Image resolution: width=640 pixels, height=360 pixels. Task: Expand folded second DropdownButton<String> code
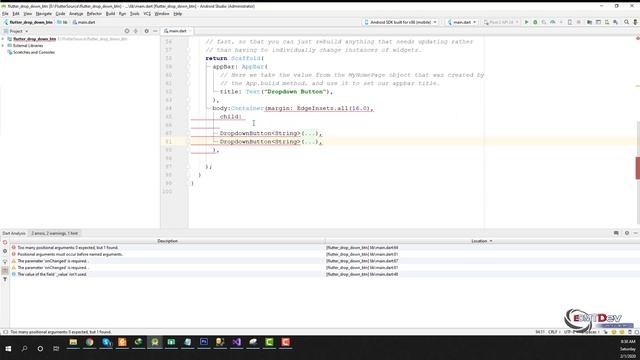309,142
